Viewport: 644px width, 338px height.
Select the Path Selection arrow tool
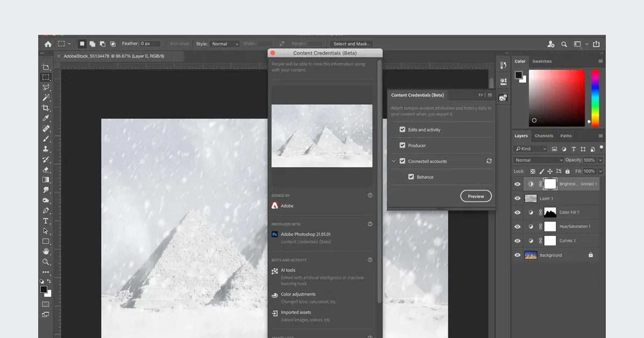46,231
